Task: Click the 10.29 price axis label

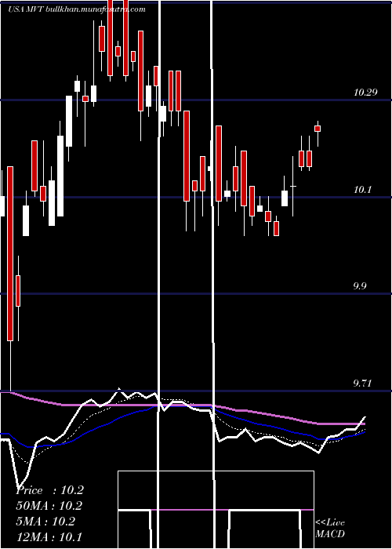Action: click(365, 93)
